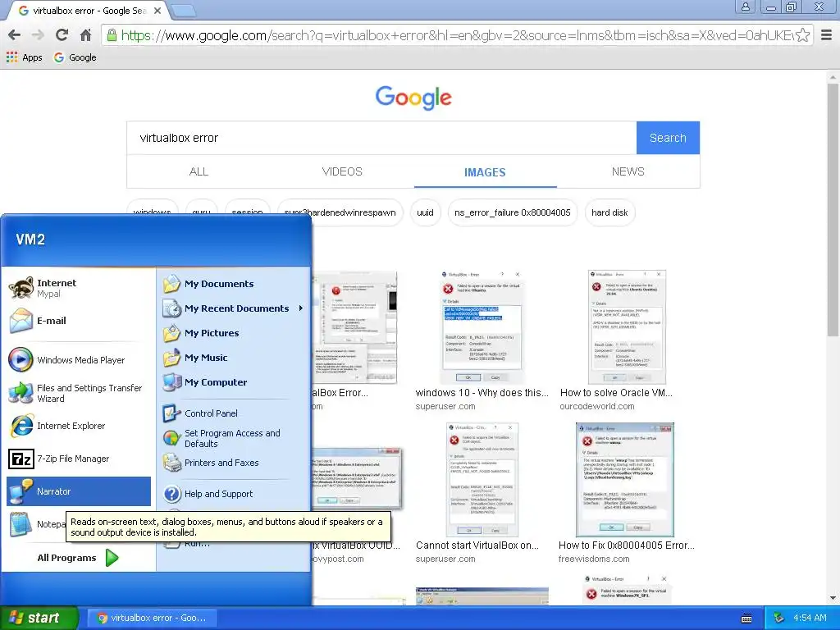The width and height of the screenshot is (840, 630).
Task: Click the blue Search button
Action: (x=668, y=138)
